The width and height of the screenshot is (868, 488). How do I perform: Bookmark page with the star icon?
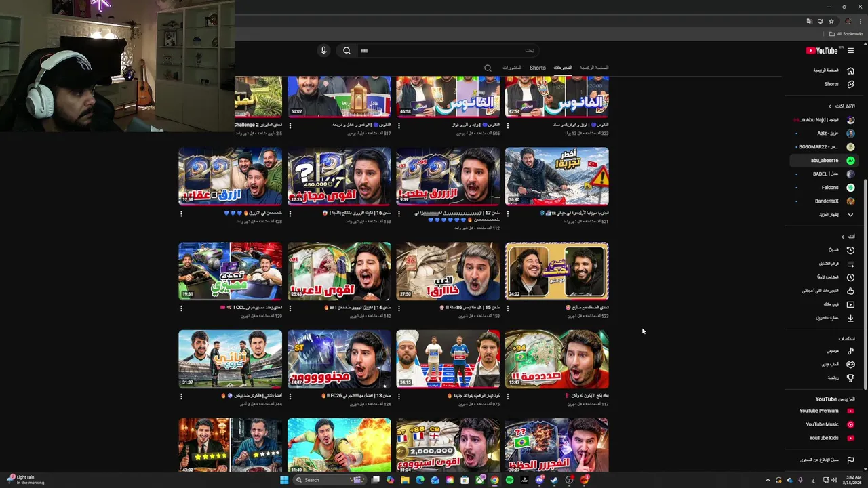pos(831,22)
